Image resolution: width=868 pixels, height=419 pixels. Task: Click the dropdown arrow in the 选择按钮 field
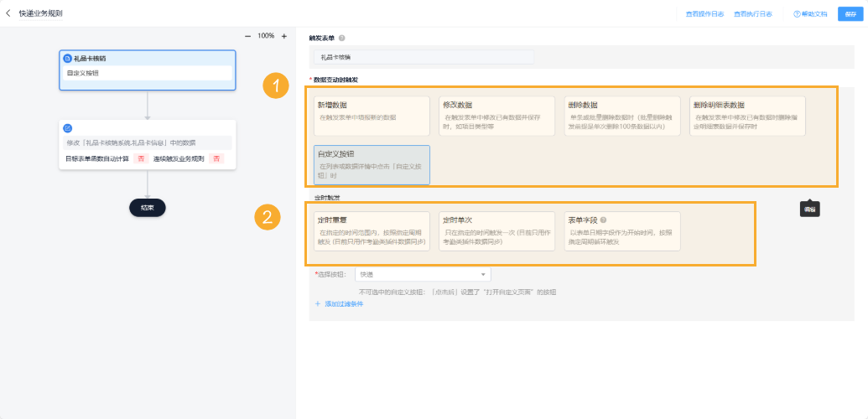click(483, 274)
